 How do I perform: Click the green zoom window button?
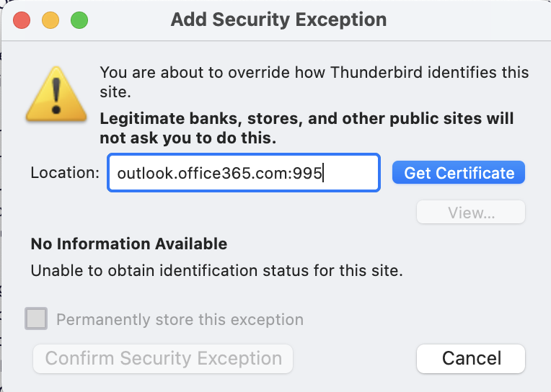click(x=79, y=19)
